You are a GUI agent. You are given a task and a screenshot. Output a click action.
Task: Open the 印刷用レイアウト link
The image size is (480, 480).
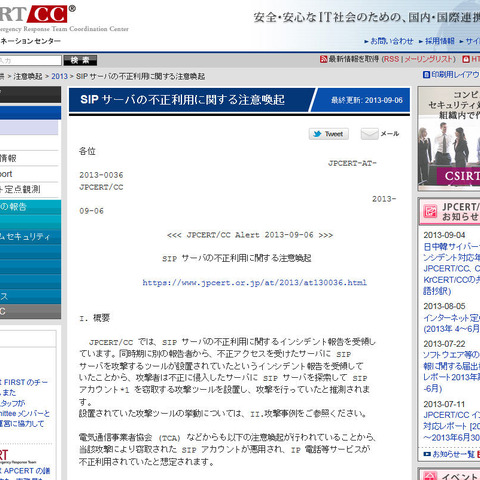455,75
